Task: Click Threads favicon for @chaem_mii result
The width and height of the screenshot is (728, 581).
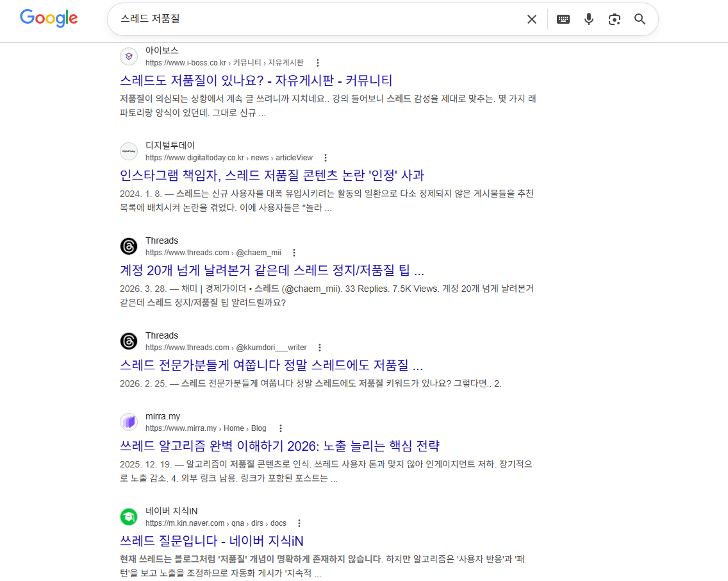Action: (x=129, y=246)
